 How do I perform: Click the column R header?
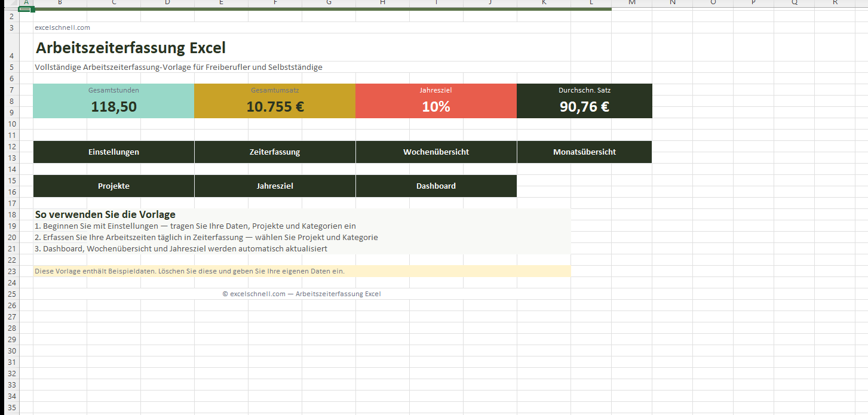[x=835, y=3]
